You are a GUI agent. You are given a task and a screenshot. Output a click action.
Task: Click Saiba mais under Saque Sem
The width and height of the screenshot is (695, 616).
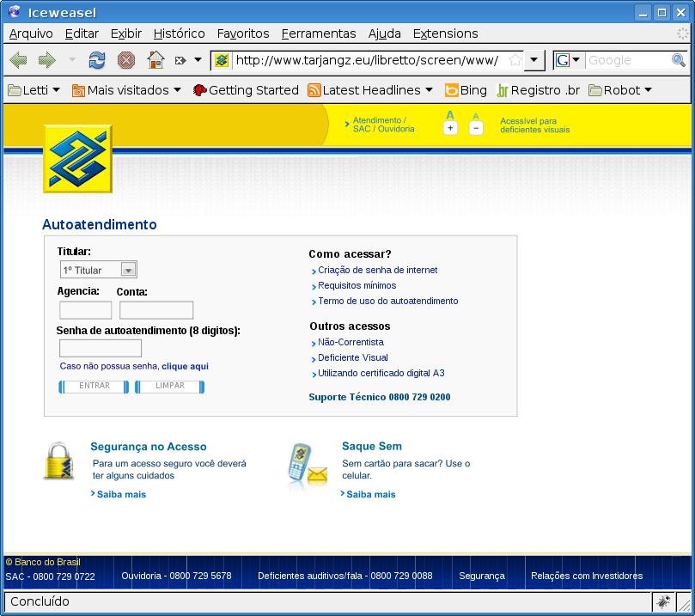371,494
